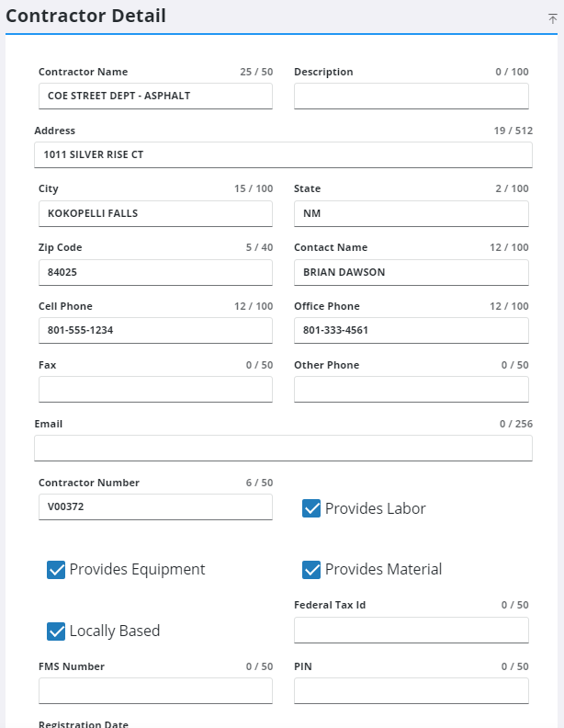Edit the State field showing NM
This screenshot has width=564, height=728.
411,214
